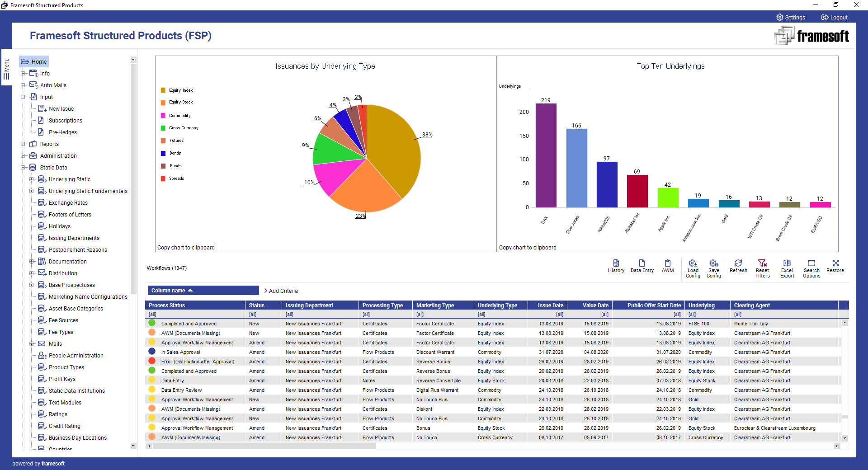This screenshot has height=470, width=868.
Task: Copy the bar chart to clipboard
Action: [528, 247]
